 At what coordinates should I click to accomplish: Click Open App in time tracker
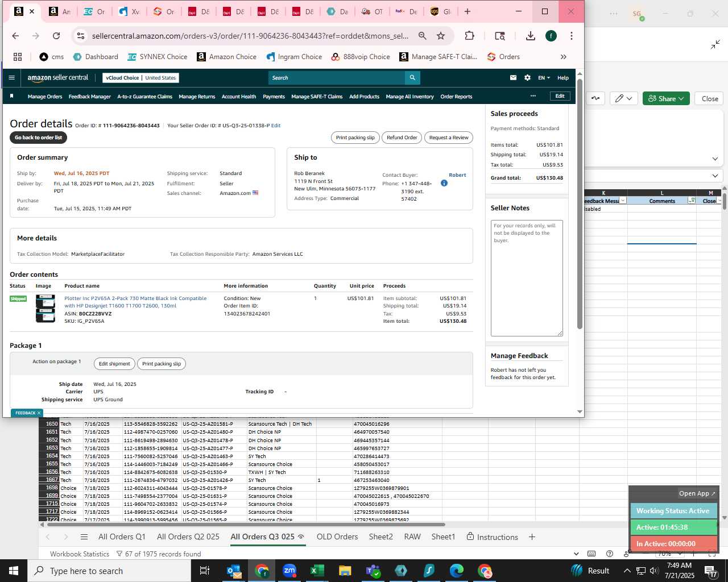[697, 493]
